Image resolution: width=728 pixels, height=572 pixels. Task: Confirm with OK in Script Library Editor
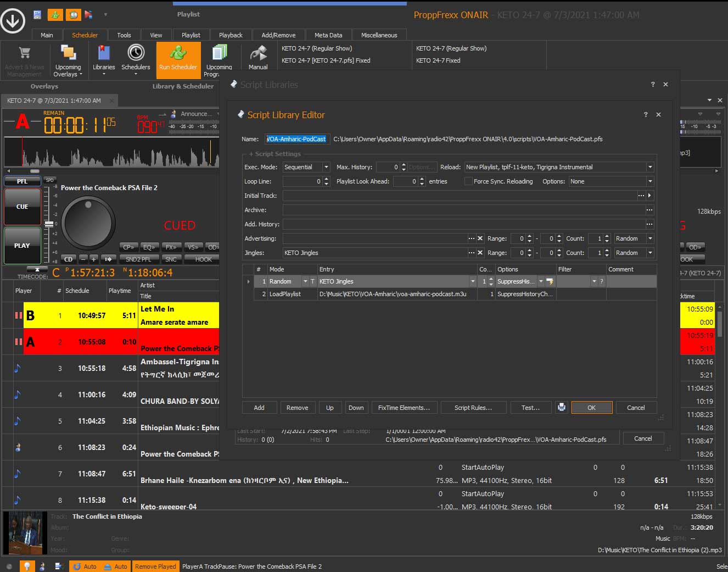[591, 407]
